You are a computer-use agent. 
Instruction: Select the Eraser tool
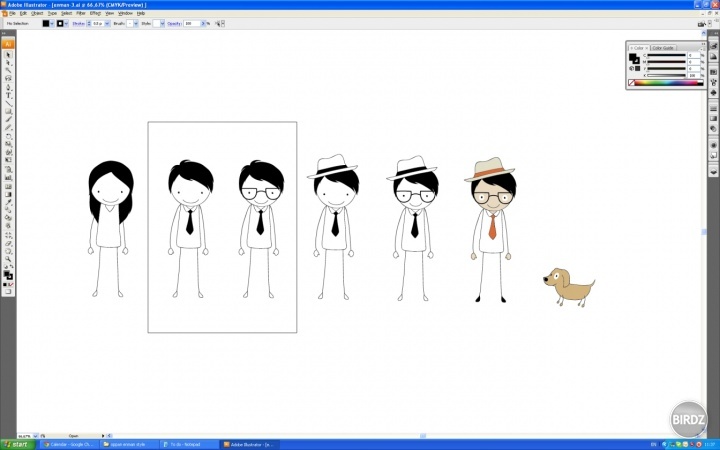[8, 243]
